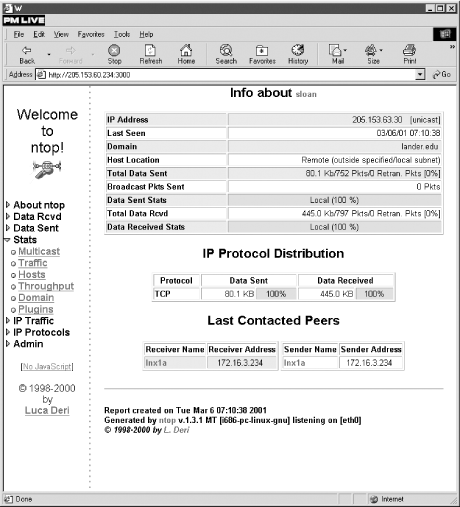Open the Search toolbar icon
Viewport: 460px width, 507px height.
pos(226,50)
